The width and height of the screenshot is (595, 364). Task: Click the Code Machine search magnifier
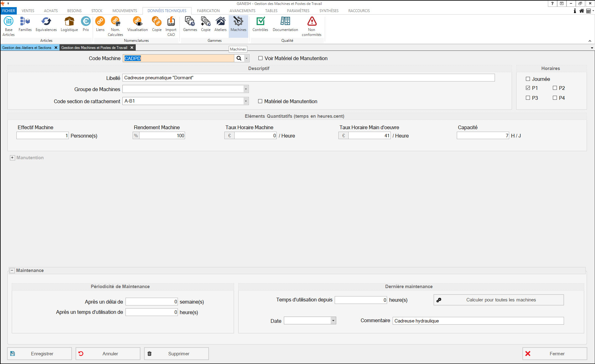tap(239, 58)
